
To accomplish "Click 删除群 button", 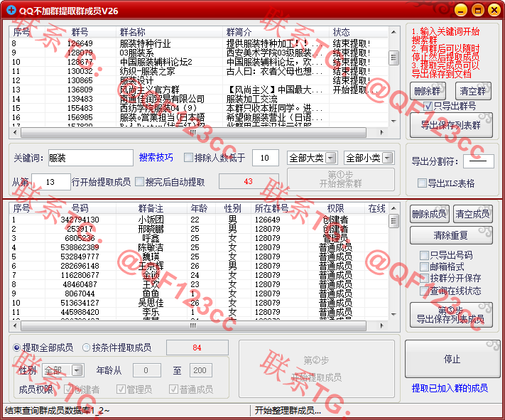I will coord(428,91).
